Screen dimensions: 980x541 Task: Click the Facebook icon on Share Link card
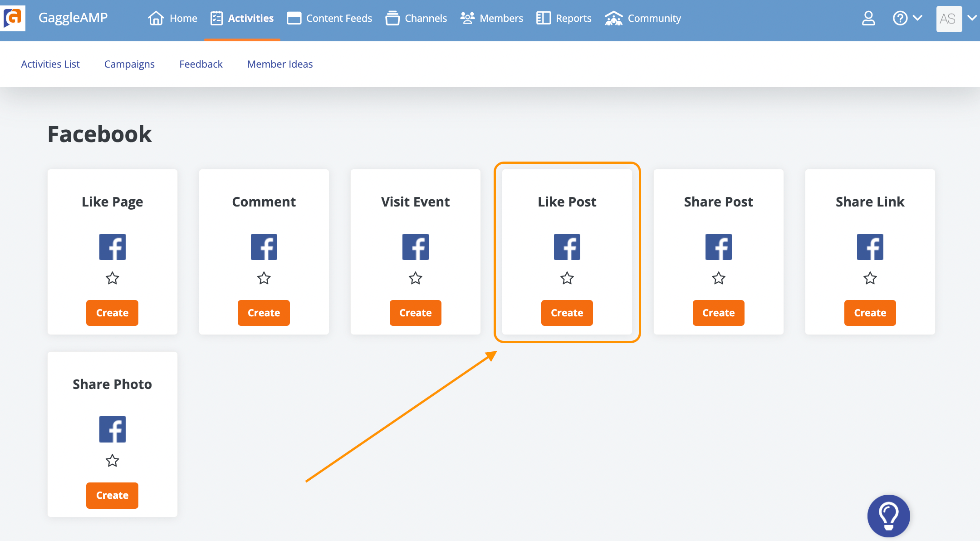[x=870, y=247]
